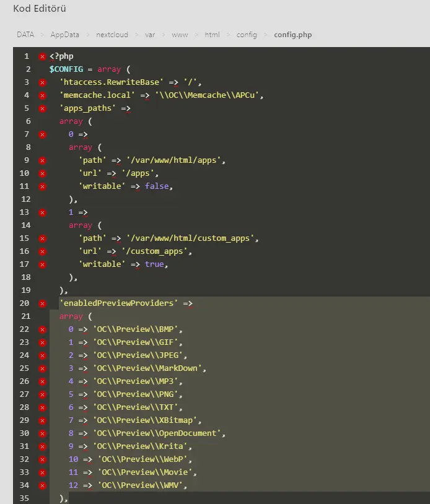Click the 'OC\\Preview\\OpenDocument' string
The image size is (430, 504).
point(157,433)
